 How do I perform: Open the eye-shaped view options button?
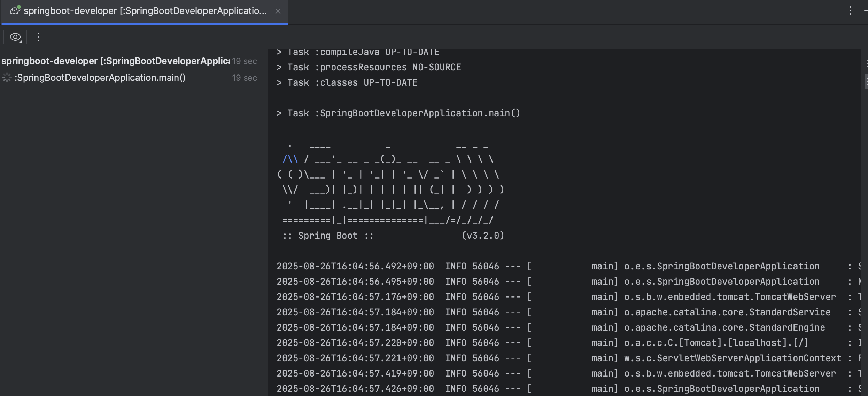tap(15, 37)
